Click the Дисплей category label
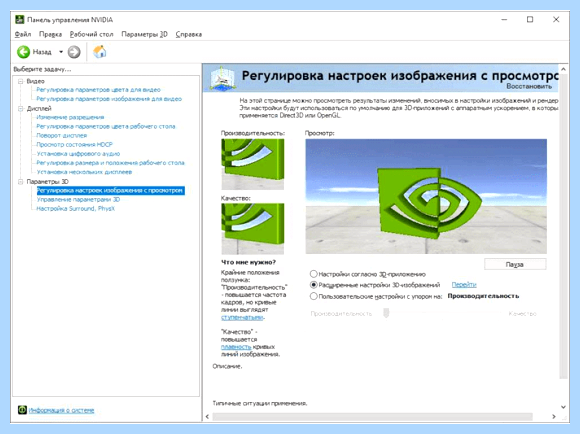580x434 pixels. pyautogui.click(x=39, y=108)
